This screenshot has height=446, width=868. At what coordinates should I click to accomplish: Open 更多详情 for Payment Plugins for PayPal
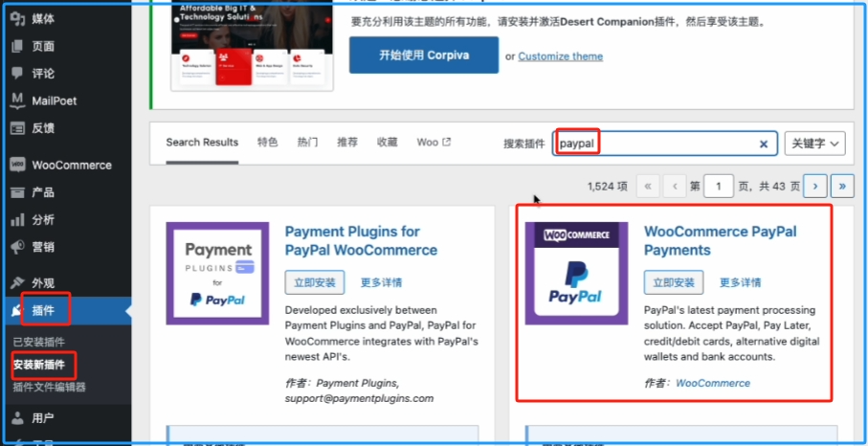click(x=382, y=282)
